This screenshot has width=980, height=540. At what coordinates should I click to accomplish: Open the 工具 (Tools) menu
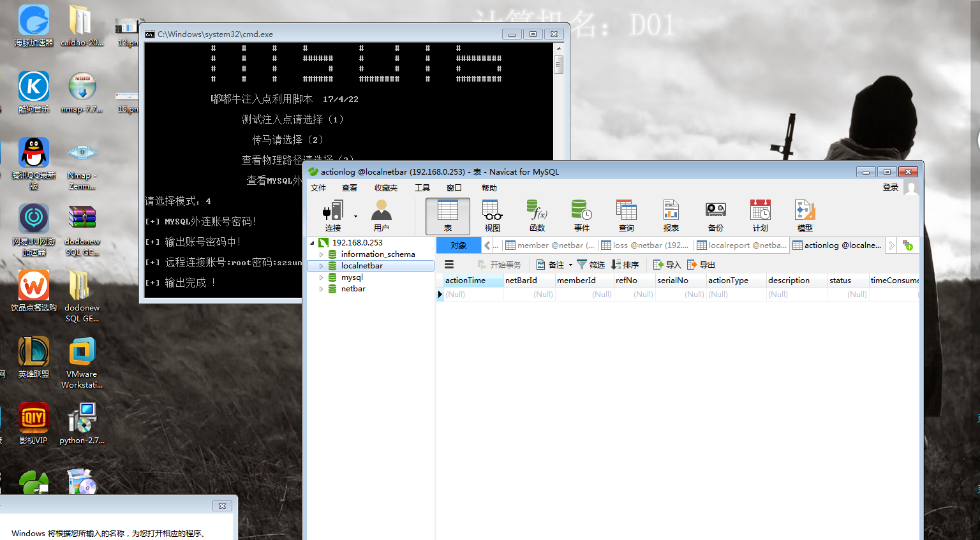422,188
